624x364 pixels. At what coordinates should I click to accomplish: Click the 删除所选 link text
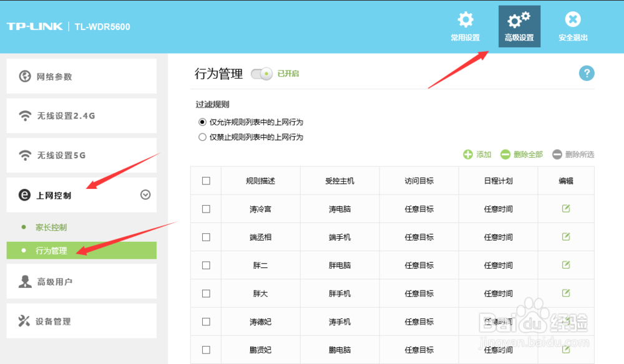(x=580, y=155)
